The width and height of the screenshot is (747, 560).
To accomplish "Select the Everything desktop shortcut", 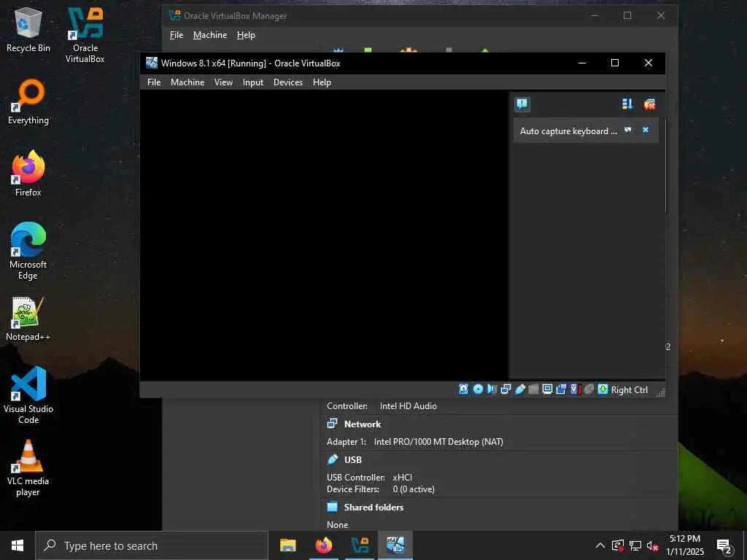I will (x=28, y=102).
